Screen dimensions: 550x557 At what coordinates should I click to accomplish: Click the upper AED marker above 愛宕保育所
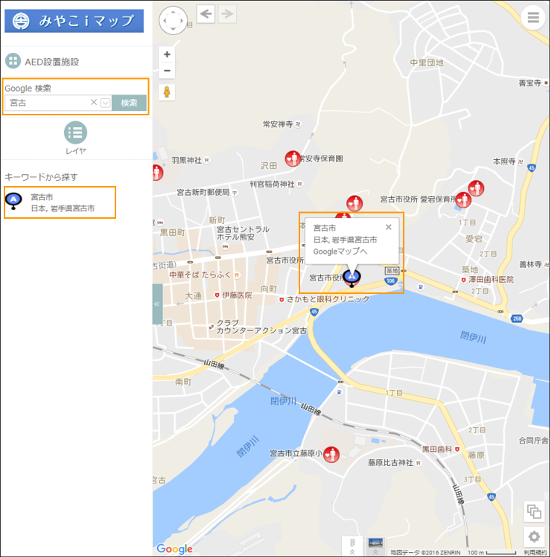point(476,188)
